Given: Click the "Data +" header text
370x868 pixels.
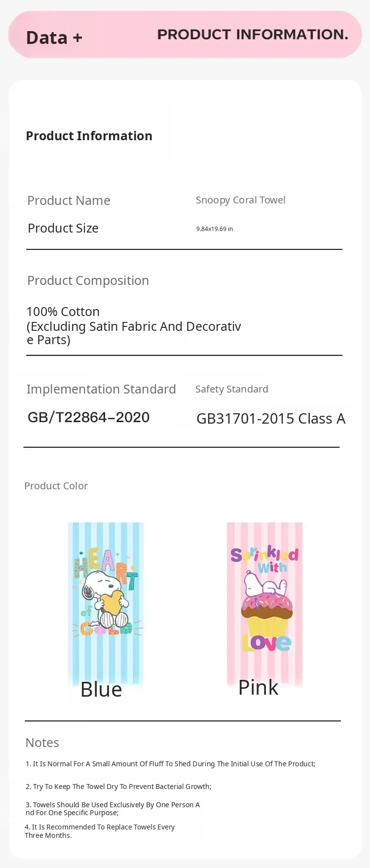Looking at the screenshot, I should (54, 38).
